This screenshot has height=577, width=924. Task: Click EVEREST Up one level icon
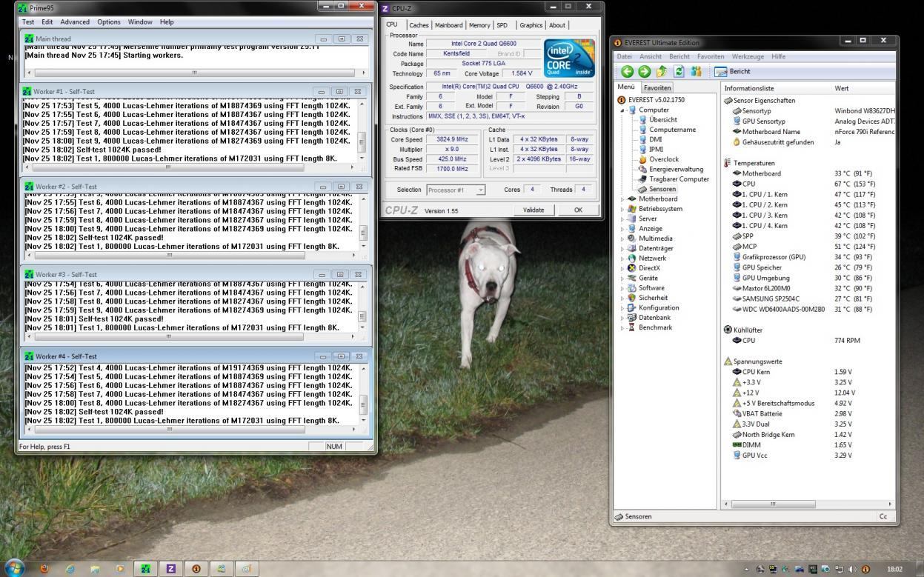coord(661,71)
